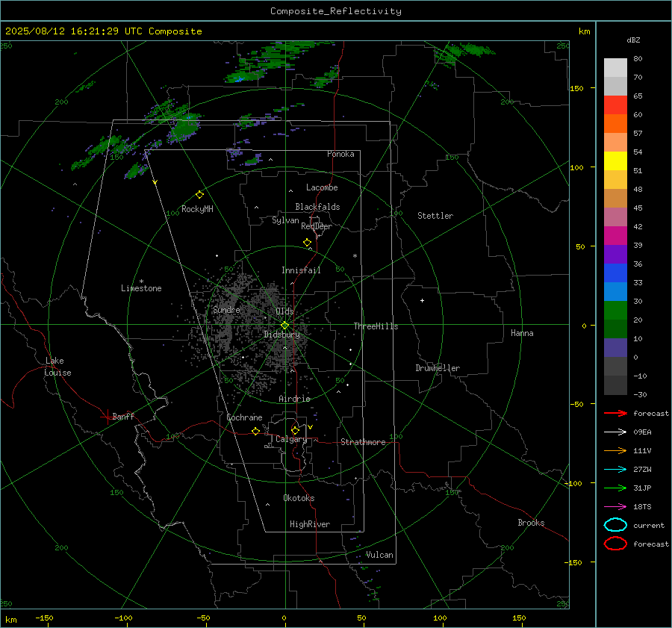Click the Lacombe city label
This screenshot has height=628, width=672.
pyautogui.click(x=322, y=187)
